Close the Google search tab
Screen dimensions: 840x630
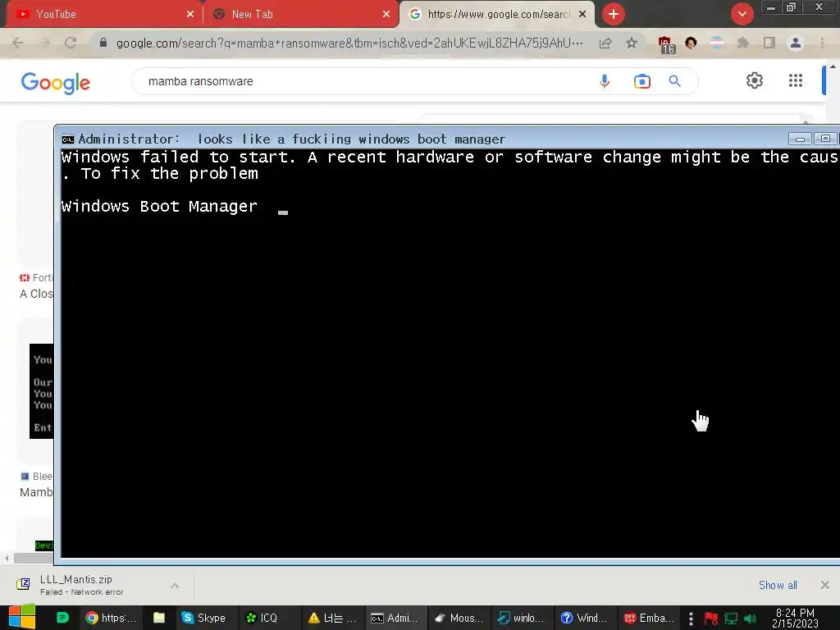(x=582, y=15)
